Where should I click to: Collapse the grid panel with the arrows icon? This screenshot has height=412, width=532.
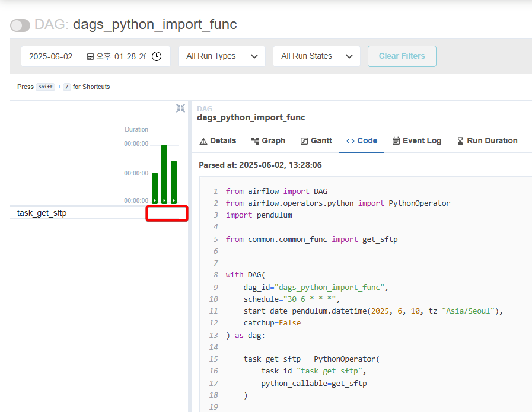[180, 108]
